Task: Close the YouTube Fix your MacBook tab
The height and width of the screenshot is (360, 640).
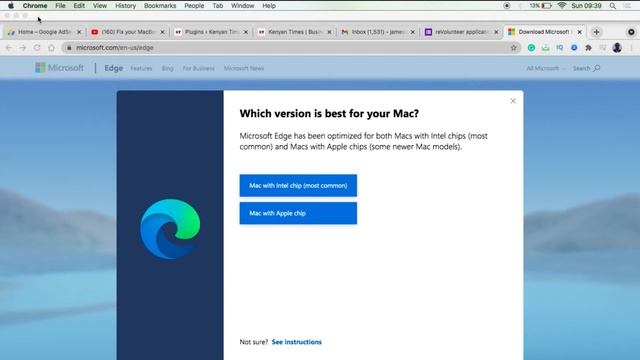Action: tap(162, 32)
